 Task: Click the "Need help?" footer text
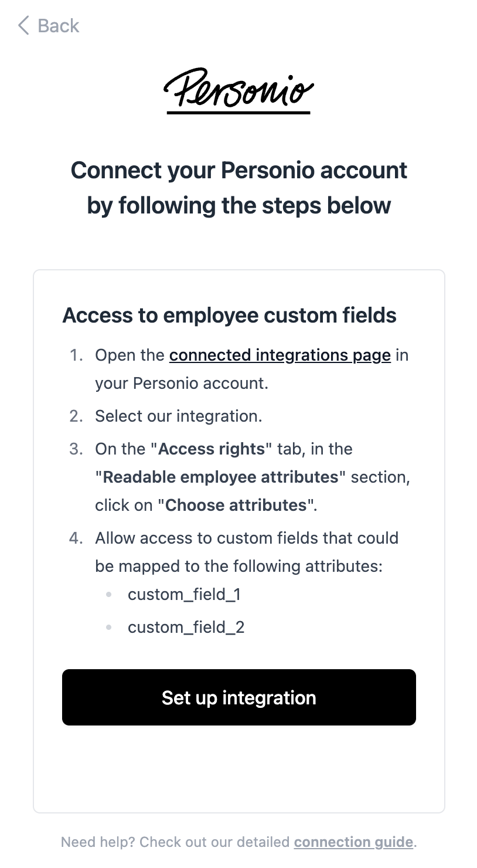coord(98,842)
